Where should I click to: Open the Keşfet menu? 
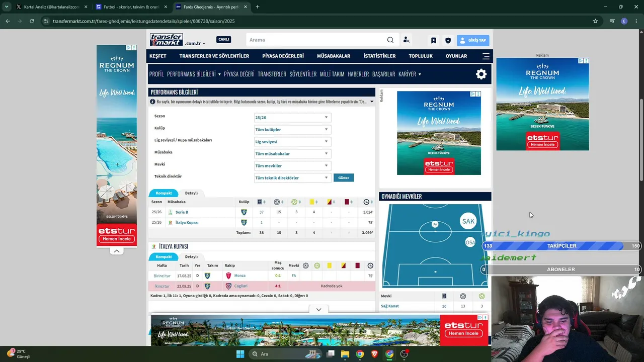158,56
